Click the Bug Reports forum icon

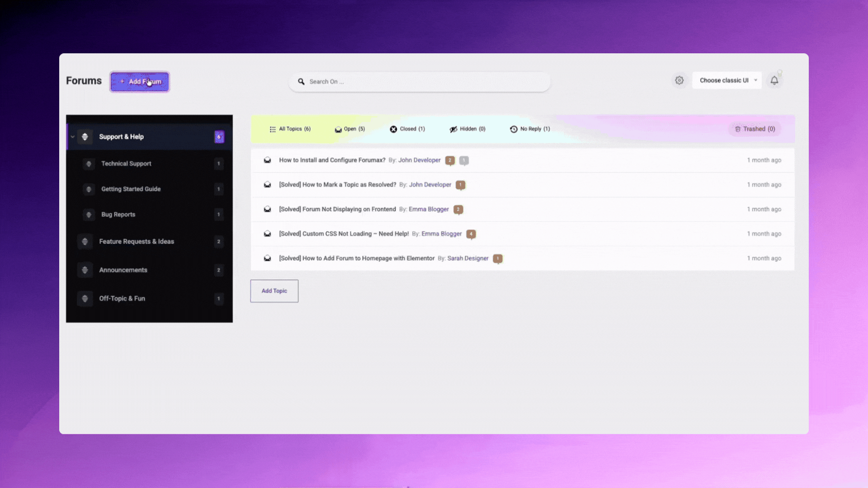(x=89, y=215)
